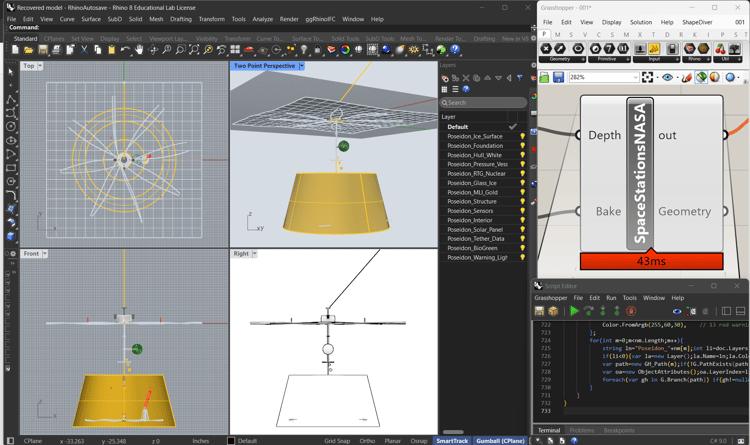Toggle Grid Snap in the status bar
The height and width of the screenshot is (445, 750).
(338, 440)
